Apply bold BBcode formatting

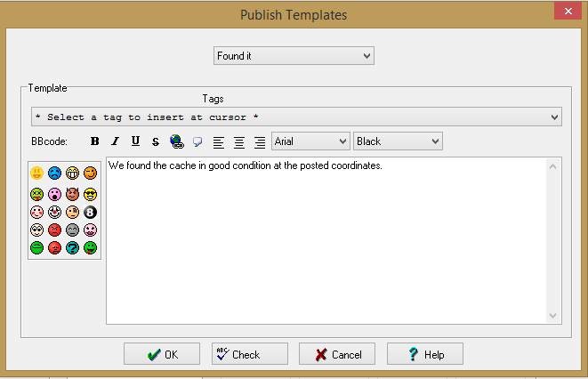(x=95, y=141)
